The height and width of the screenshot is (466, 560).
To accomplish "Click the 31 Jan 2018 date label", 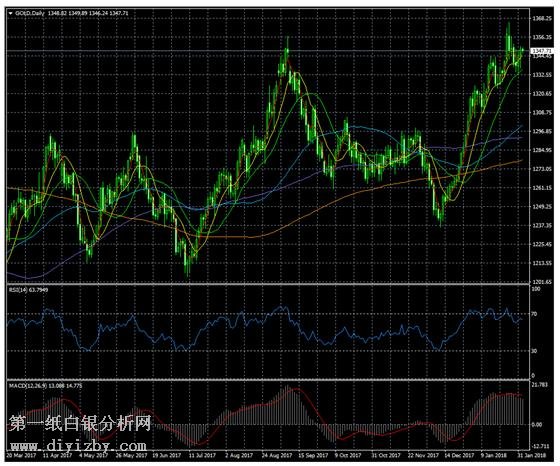I will pos(532,456).
